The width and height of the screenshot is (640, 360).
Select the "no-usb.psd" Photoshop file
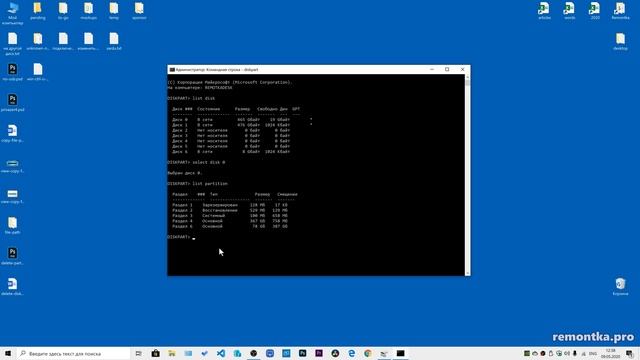click(13, 72)
